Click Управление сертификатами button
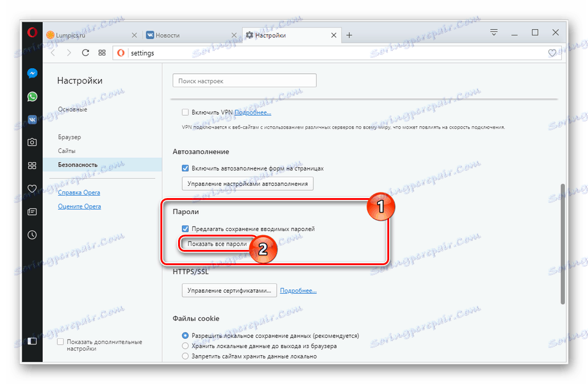The width and height of the screenshot is (588, 384). click(229, 290)
